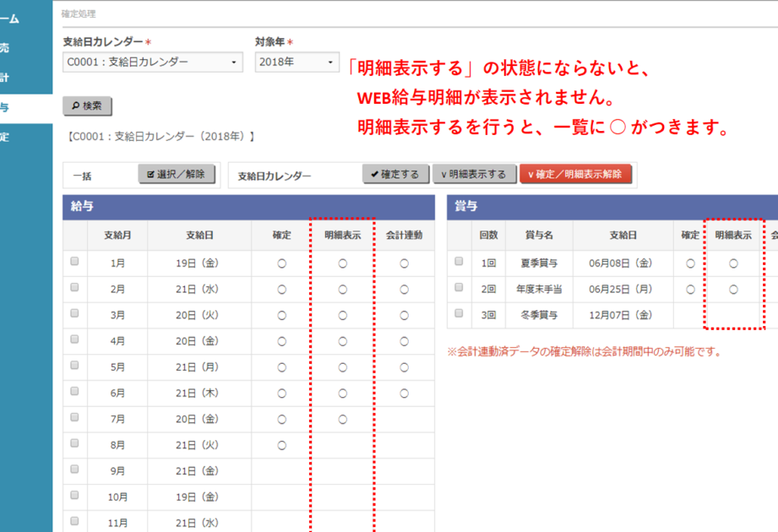Click the 明細表示 column header in 給与 table
The image size is (778, 532).
342,236
